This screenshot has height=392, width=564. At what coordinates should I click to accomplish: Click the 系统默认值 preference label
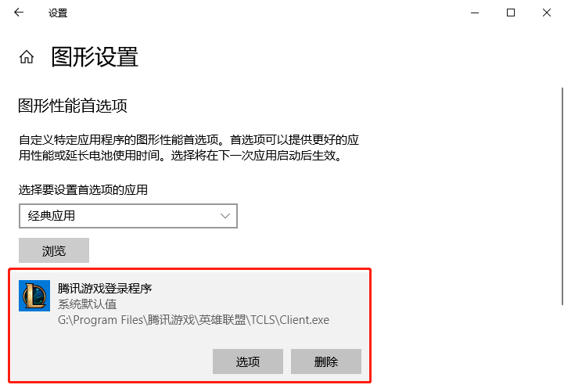[87, 304]
